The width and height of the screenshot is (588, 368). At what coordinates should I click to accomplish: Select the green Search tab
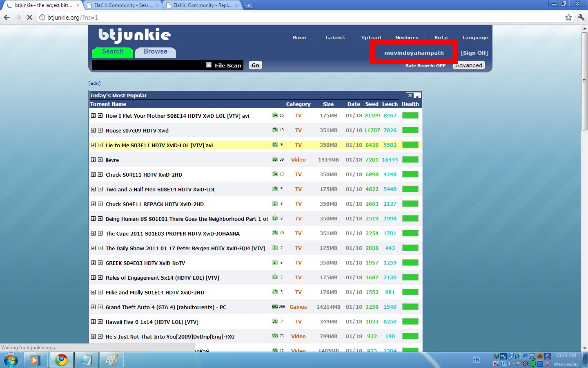[113, 52]
